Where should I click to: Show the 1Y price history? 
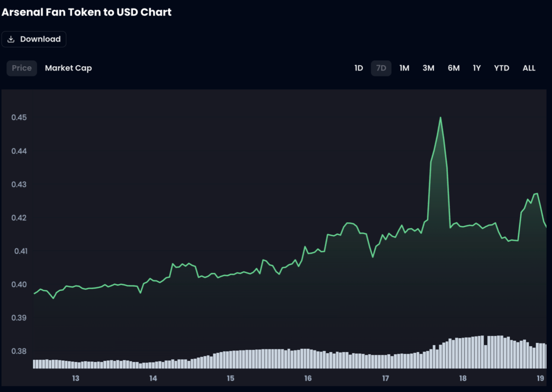pos(477,68)
